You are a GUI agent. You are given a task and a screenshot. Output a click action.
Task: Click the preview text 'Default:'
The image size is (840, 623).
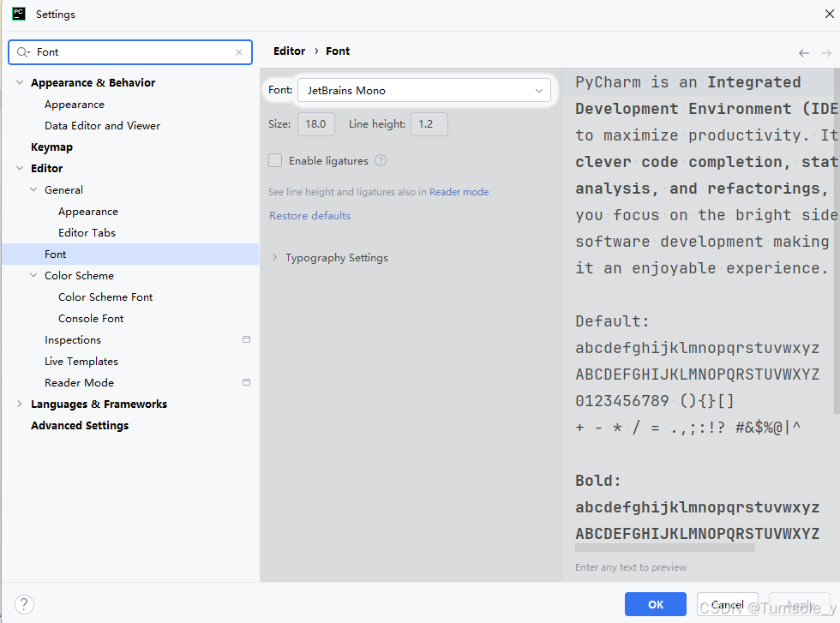click(x=612, y=321)
